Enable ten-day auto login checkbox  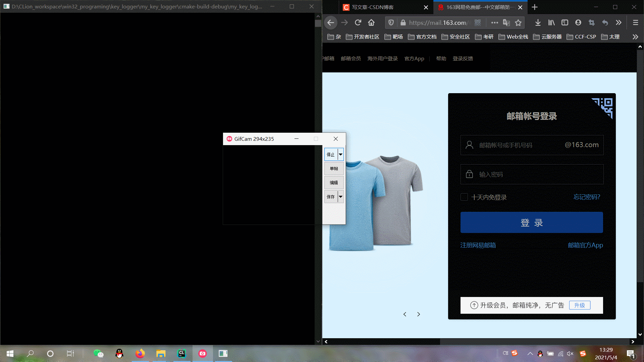click(464, 197)
